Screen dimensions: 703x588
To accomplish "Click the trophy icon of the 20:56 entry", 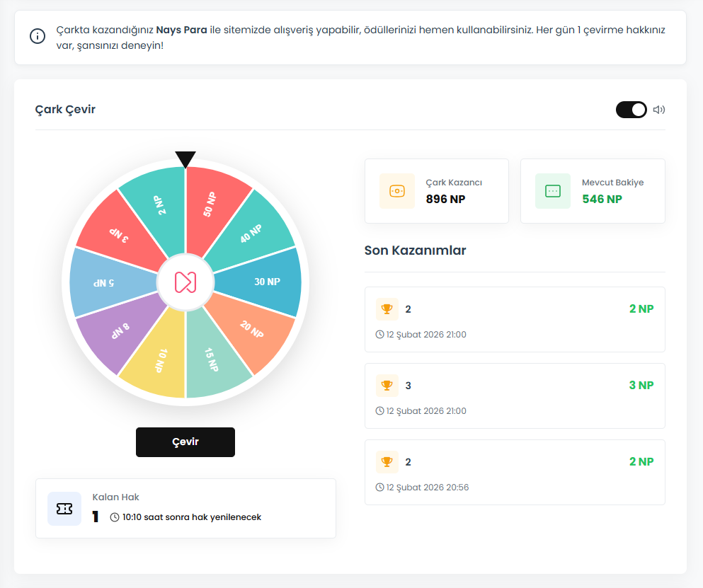I will [387, 461].
